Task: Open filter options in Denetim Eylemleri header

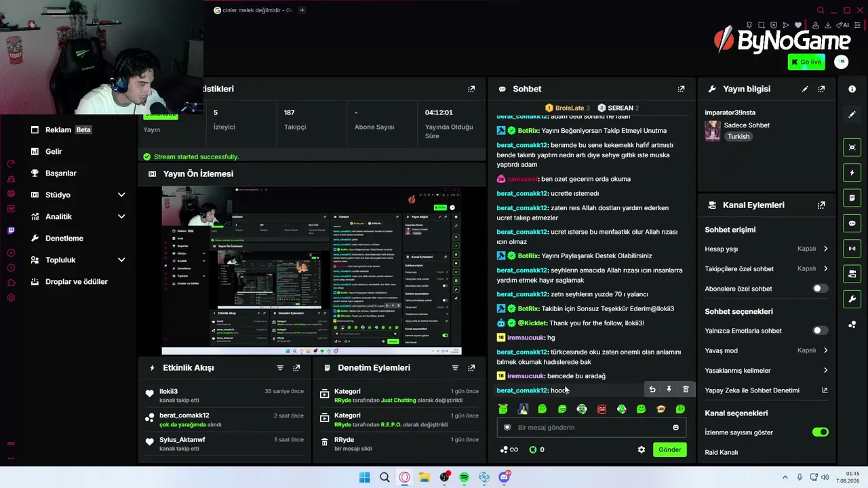Action: tap(455, 367)
